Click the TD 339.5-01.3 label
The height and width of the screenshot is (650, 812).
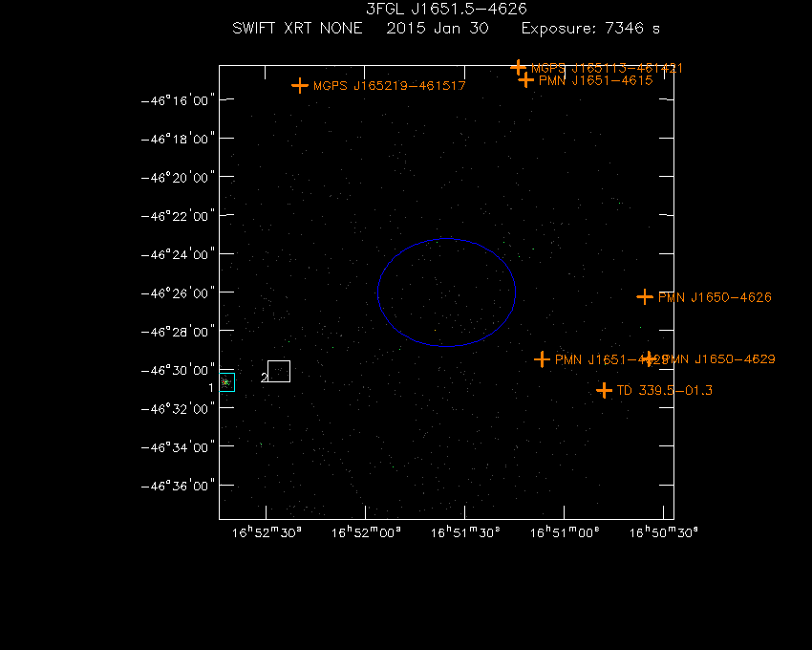(665, 390)
